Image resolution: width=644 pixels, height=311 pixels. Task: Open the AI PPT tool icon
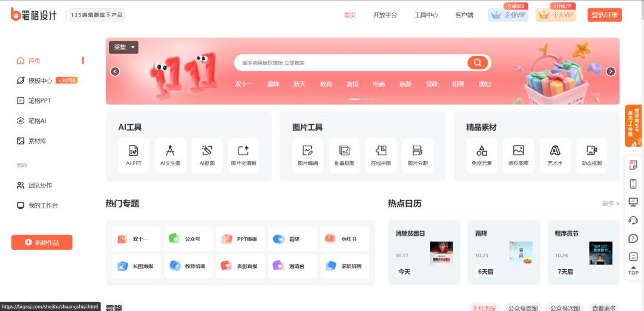[134, 154]
